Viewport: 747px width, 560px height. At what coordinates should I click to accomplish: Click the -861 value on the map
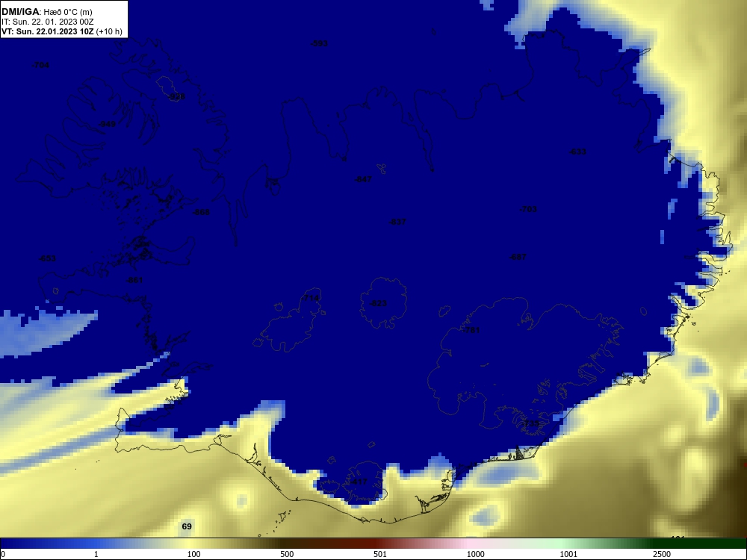click(x=134, y=281)
